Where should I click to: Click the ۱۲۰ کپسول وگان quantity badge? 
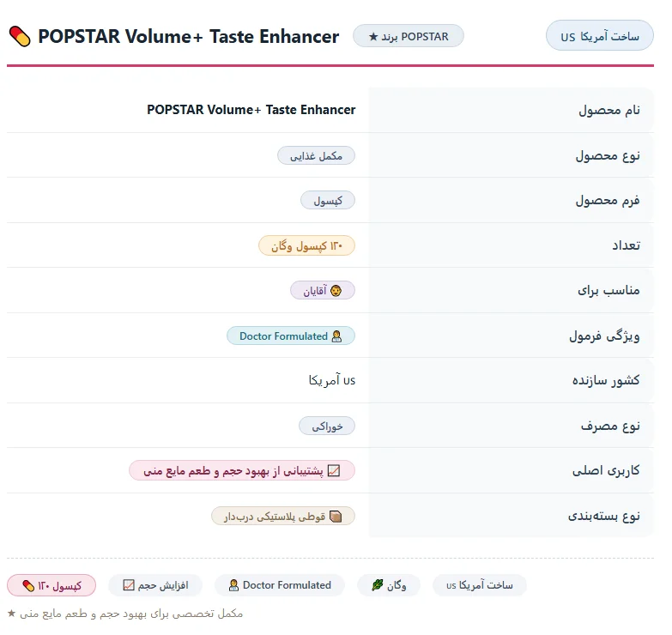307,246
